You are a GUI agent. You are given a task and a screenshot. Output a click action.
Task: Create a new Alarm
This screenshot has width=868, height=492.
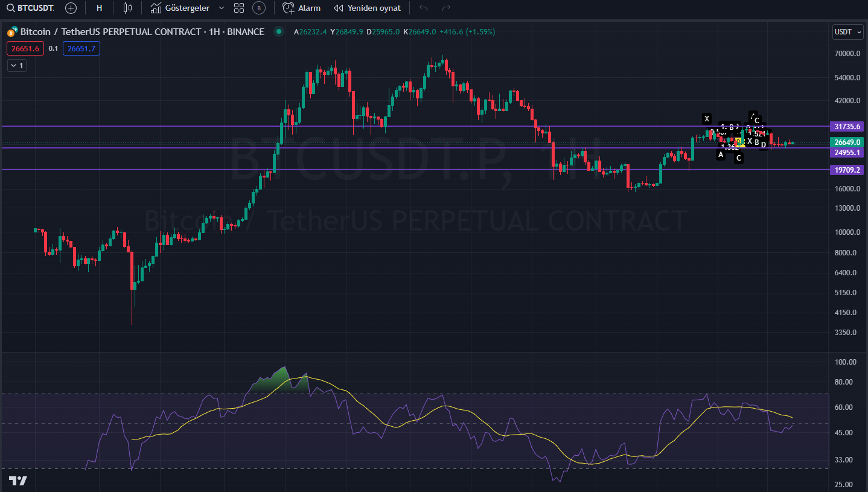[302, 8]
